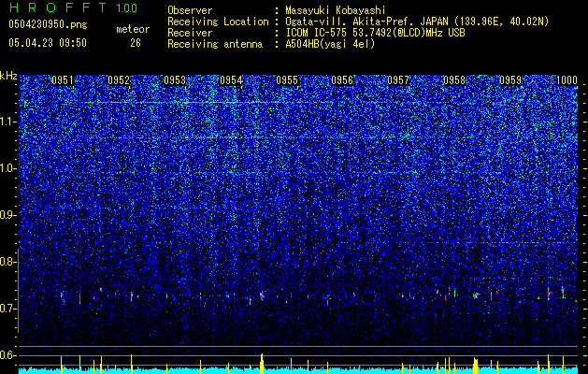
Task: Select the 0.8 frequency axis label
Action: click(7, 262)
